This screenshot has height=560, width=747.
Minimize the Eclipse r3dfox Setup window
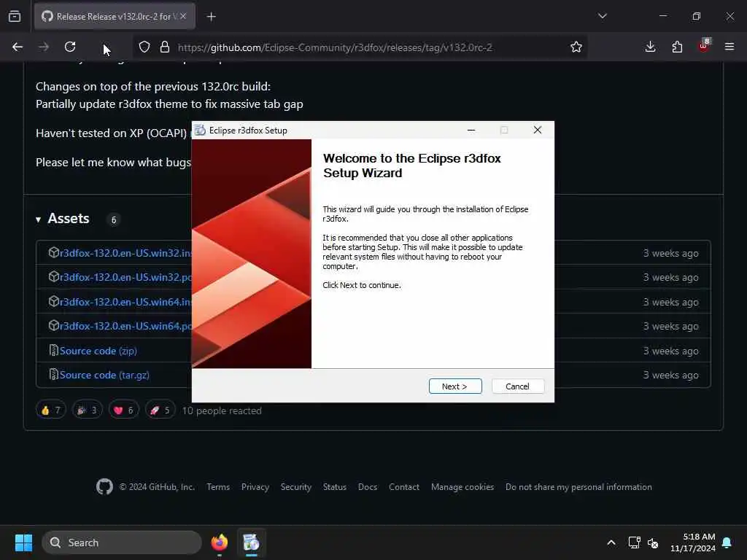pos(471,130)
